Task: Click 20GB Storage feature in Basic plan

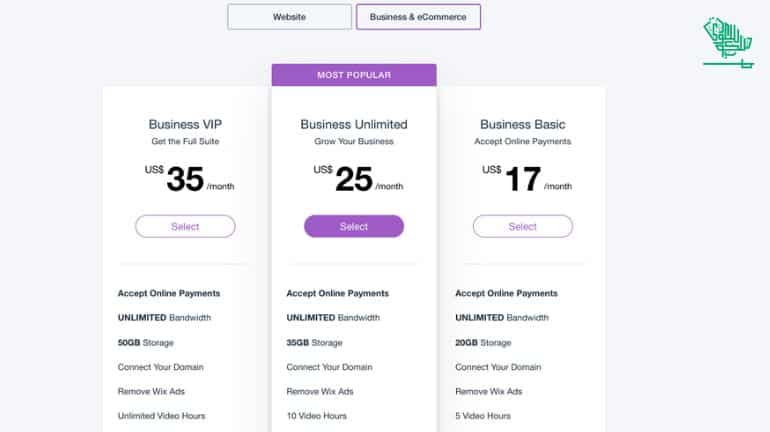Action: tap(483, 342)
